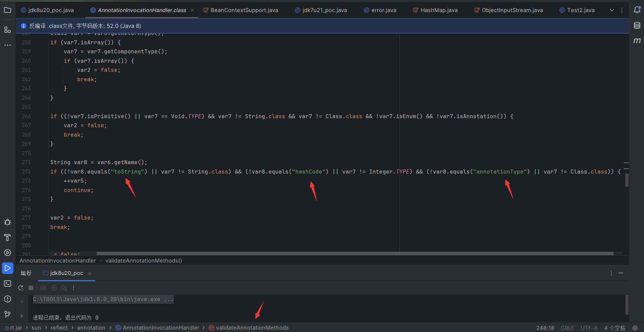Click the 运行 Run panel label
This screenshot has height=332, width=644.
26,273
